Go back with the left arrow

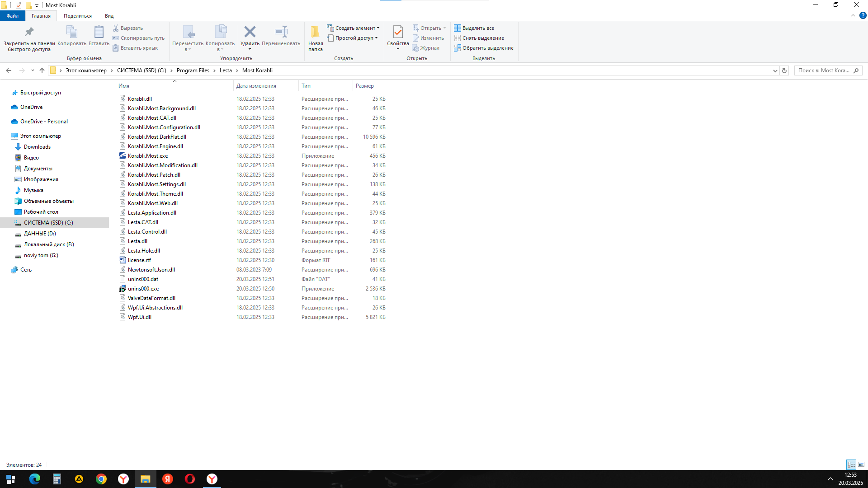point(9,70)
